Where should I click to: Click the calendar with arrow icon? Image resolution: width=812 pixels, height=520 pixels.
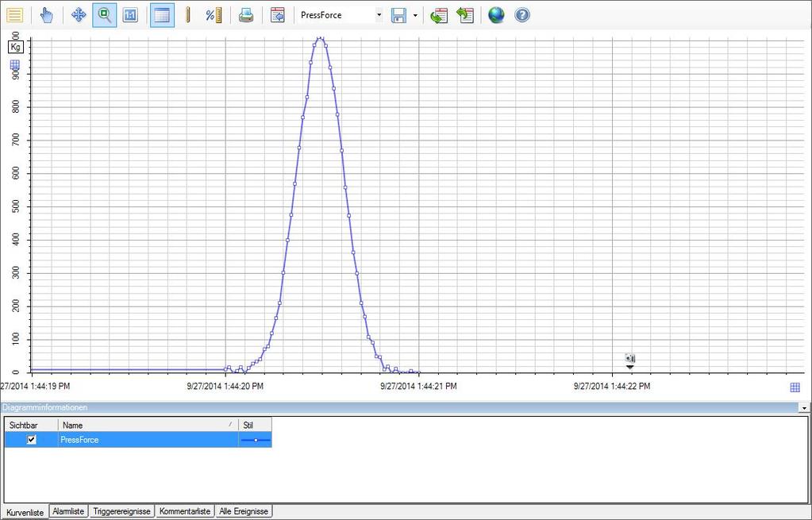(278, 15)
